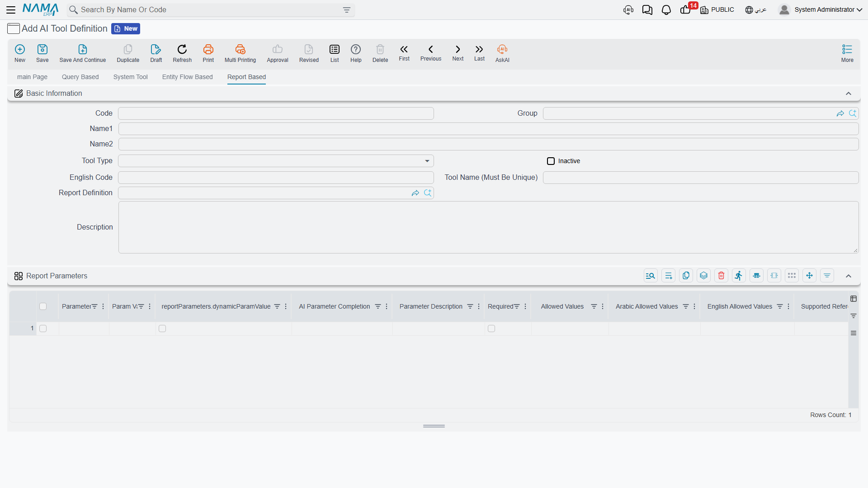
Task: Switch to main Page tab
Action: pyautogui.click(x=32, y=77)
